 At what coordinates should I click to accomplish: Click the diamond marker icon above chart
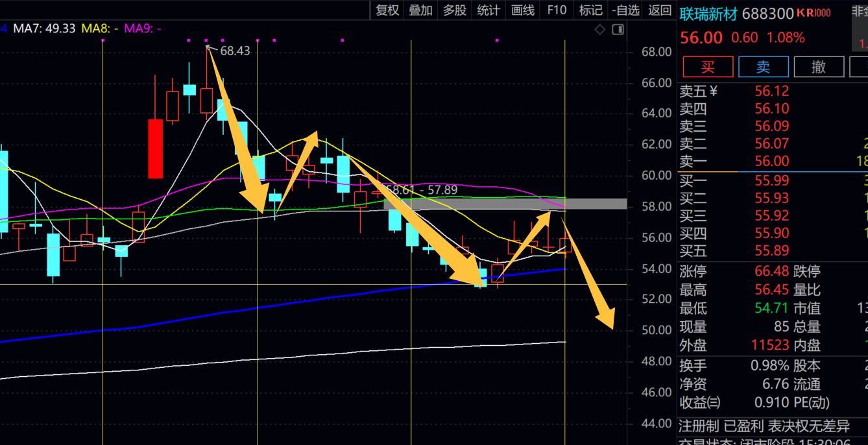click(x=600, y=29)
